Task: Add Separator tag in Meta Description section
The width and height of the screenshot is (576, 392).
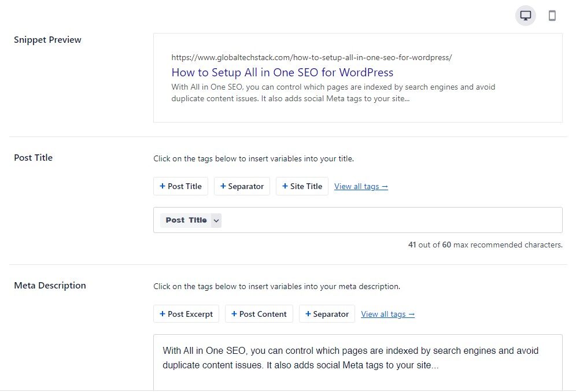Action: point(327,314)
